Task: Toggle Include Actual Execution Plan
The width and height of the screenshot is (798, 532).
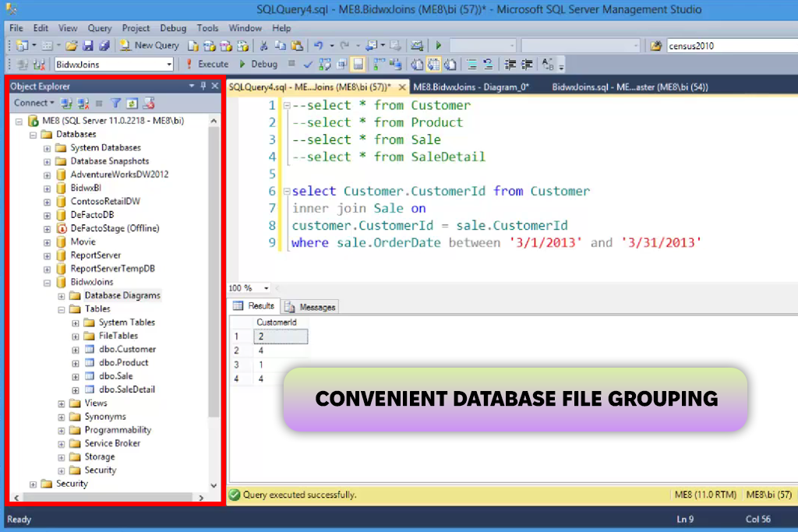Action: (x=380, y=65)
